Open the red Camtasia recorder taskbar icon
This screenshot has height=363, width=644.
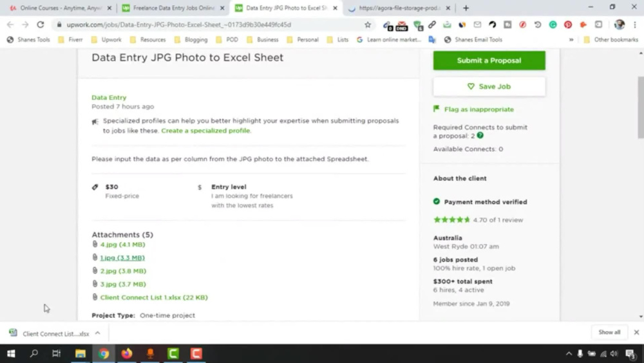[196, 353]
